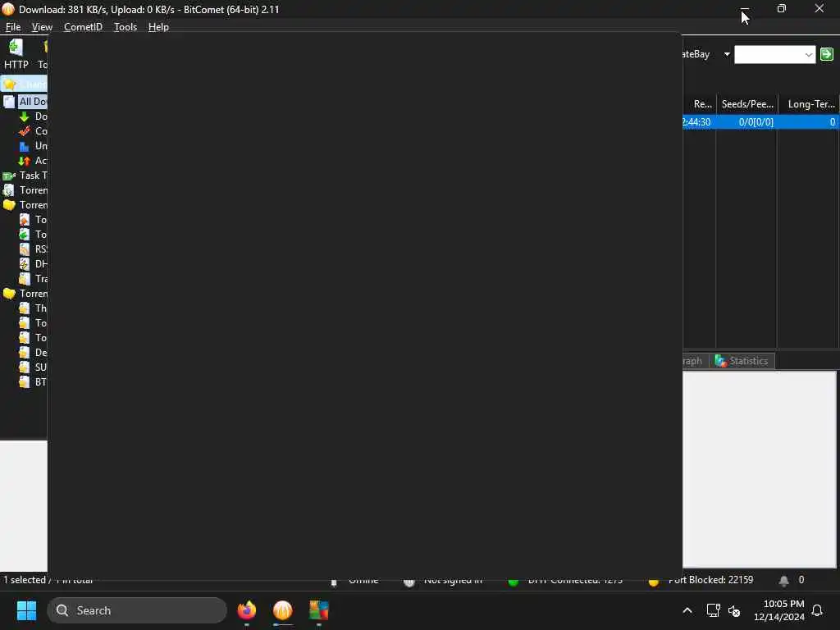Select the red checkmark Completed entry

pyautogui.click(x=33, y=131)
